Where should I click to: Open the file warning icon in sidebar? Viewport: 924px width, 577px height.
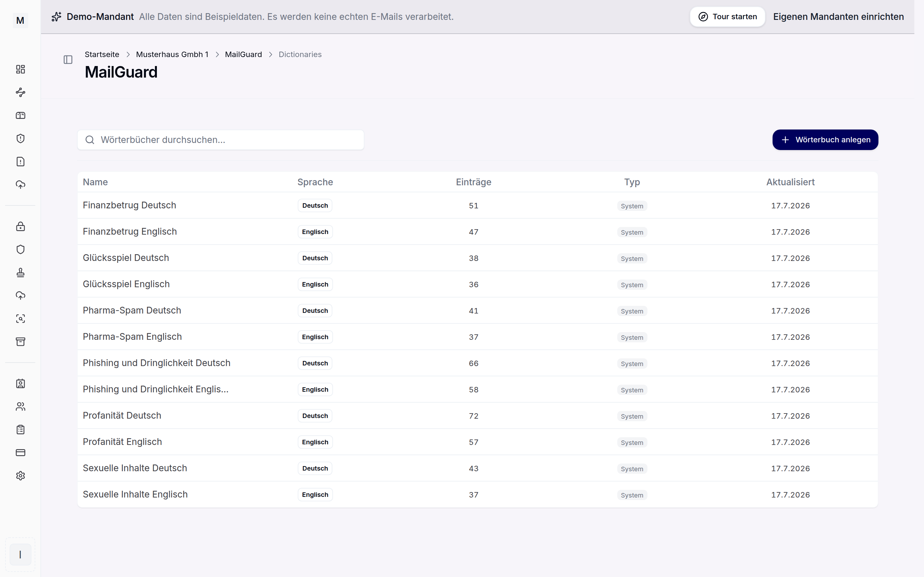point(20,162)
